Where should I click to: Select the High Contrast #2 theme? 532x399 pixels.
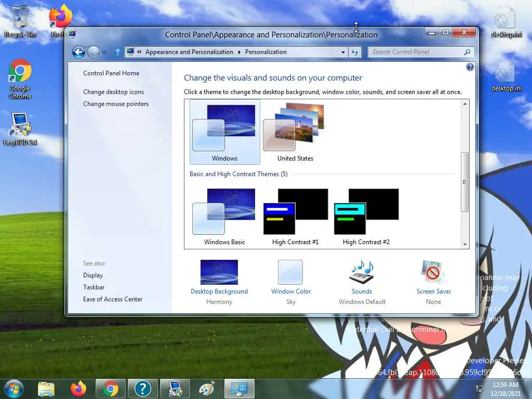click(366, 216)
